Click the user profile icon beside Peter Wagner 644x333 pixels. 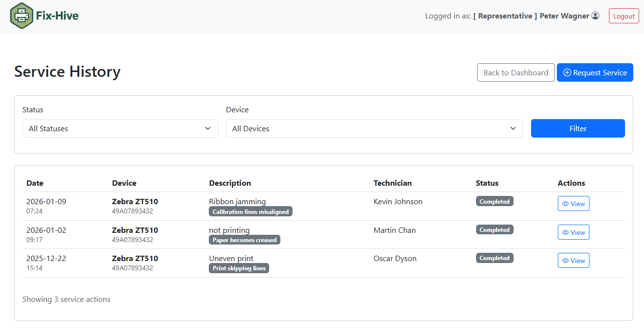[595, 16]
